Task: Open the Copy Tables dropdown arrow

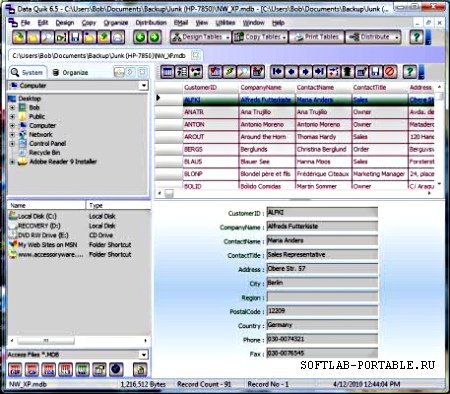Action: 284,37
